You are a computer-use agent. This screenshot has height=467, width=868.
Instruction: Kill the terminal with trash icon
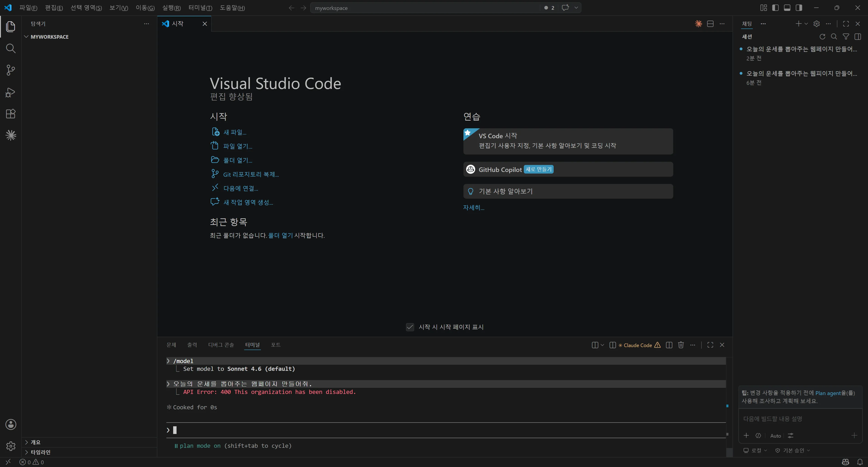click(681, 345)
